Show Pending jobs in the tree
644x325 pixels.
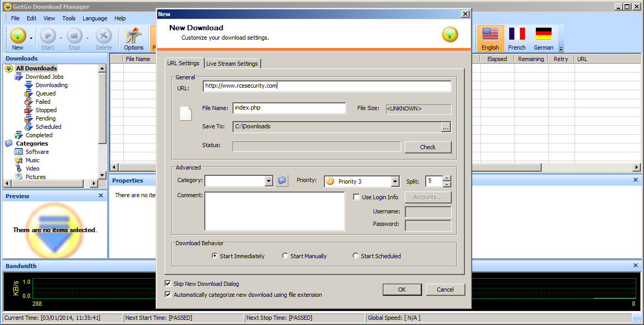click(x=45, y=118)
